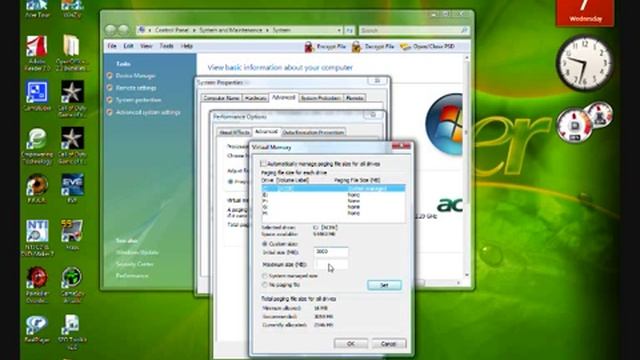The width and height of the screenshot is (640, 360).
Task: Switch to Visual Effects tab in Performance Options
Action: (234, 133)
